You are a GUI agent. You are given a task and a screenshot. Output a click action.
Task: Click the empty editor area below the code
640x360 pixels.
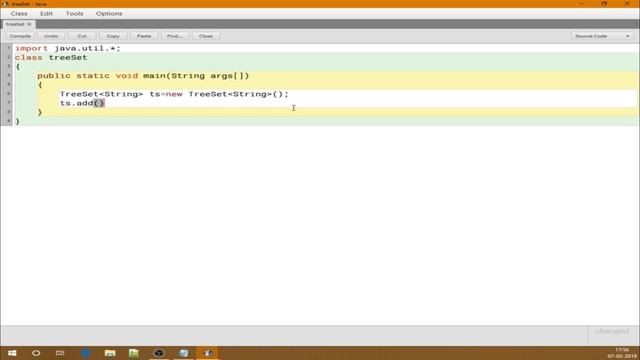coord(320,224)
